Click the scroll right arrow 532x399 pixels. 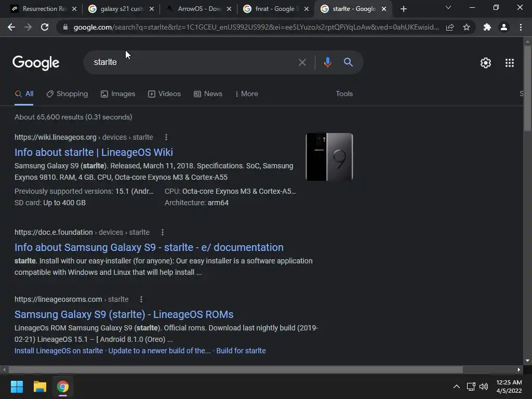(519, 369)
